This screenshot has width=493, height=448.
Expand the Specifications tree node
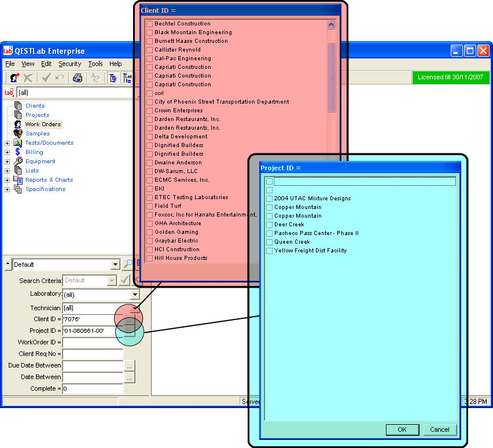point(7,189)
